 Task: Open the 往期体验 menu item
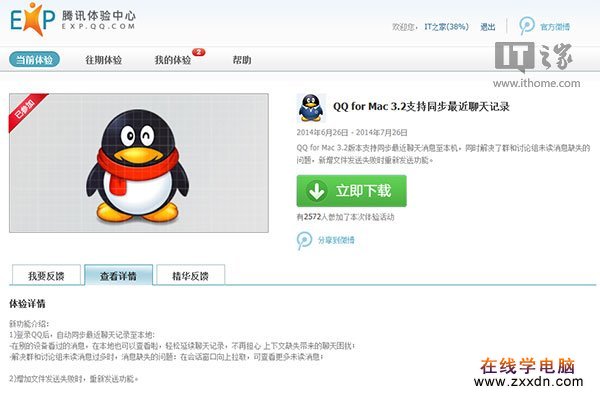click(104, 60)
